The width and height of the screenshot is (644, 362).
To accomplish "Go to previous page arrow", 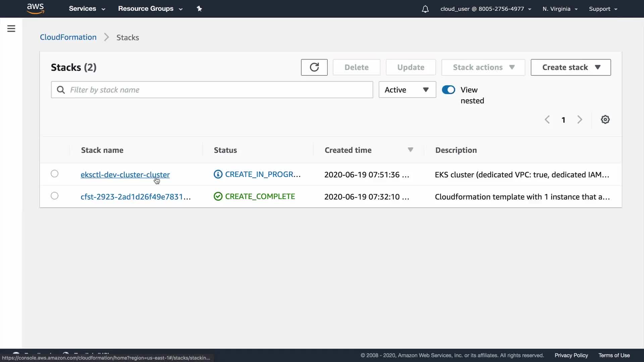I will pos(547,120).
